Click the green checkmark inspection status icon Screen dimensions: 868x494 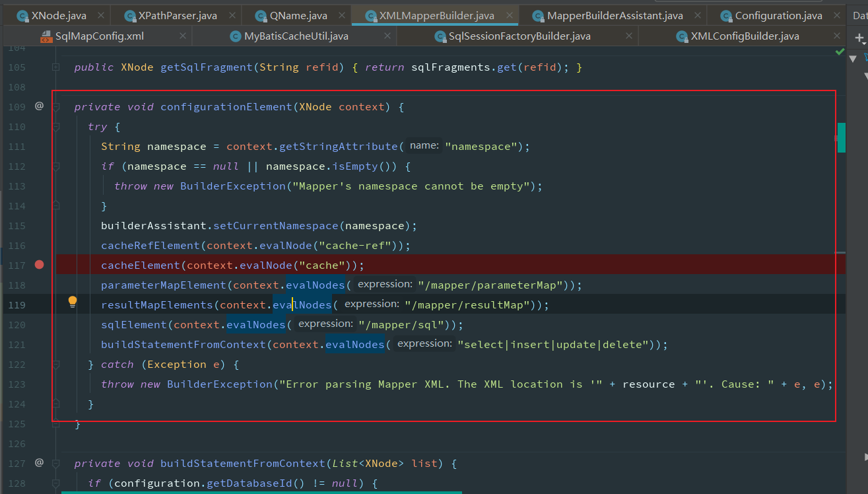pyautogui.click(x=840, y=51)
